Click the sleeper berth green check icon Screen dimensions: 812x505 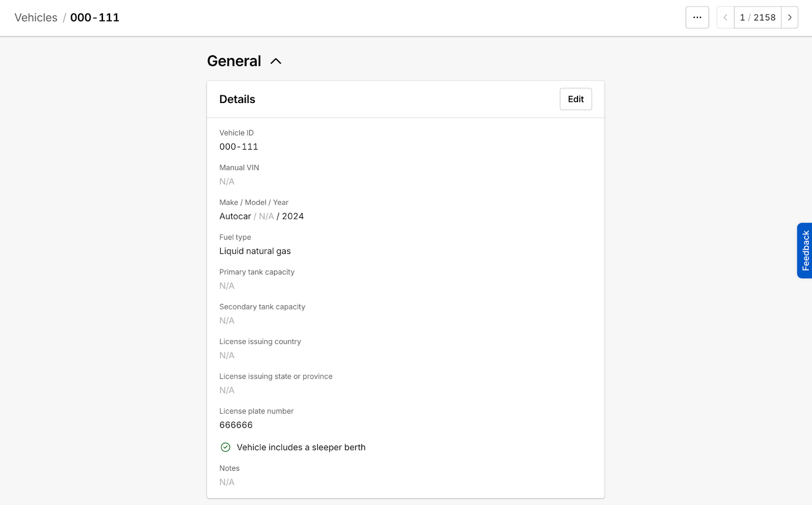coord(225,447)
